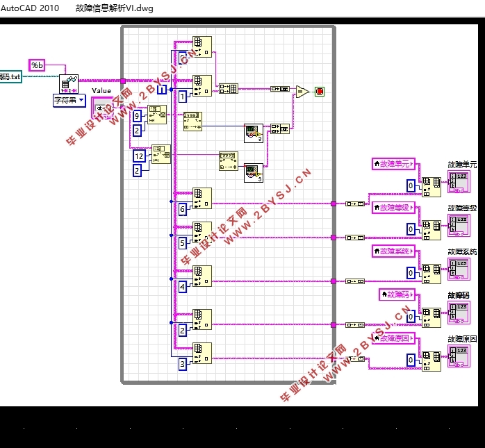Click the 故障单元 indicator label text
485x448 pixels.
click(x=462, y=165)
